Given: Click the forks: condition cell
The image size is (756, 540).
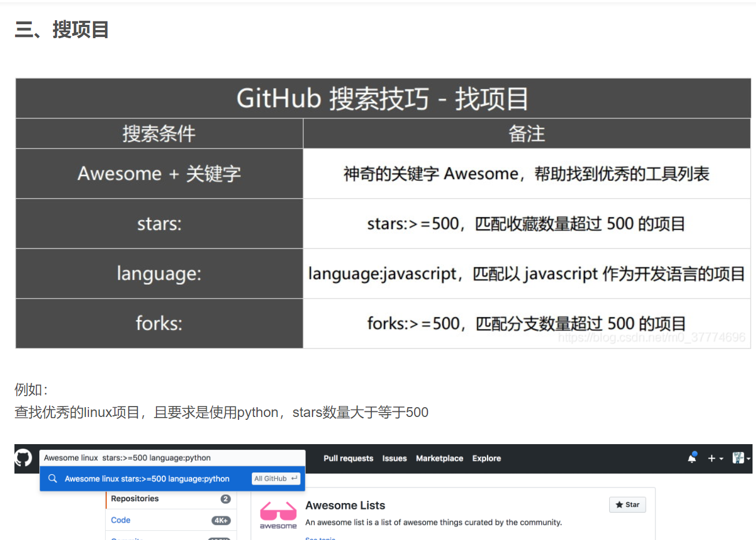Looking at the screenshot, I should 159,323.
